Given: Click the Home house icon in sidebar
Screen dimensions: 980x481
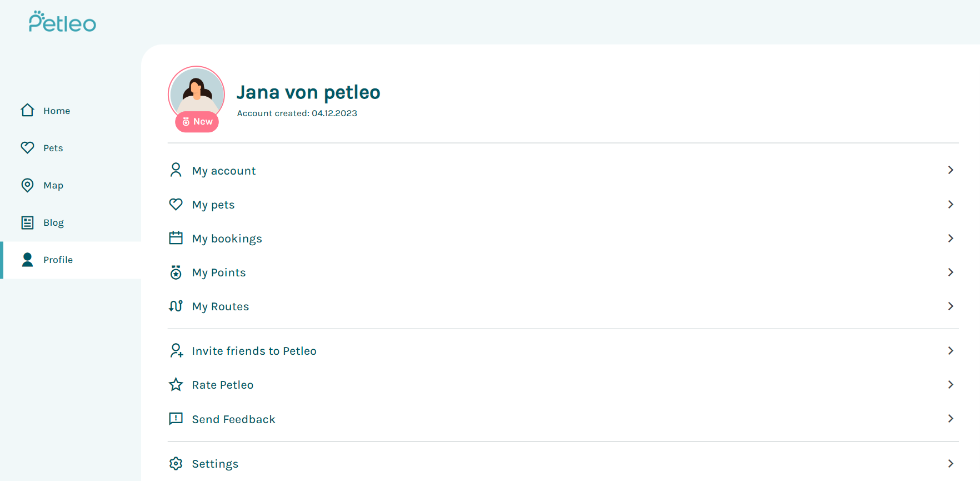Looking at the screenshot, I should pyautogui.click(x=27, y=110).
